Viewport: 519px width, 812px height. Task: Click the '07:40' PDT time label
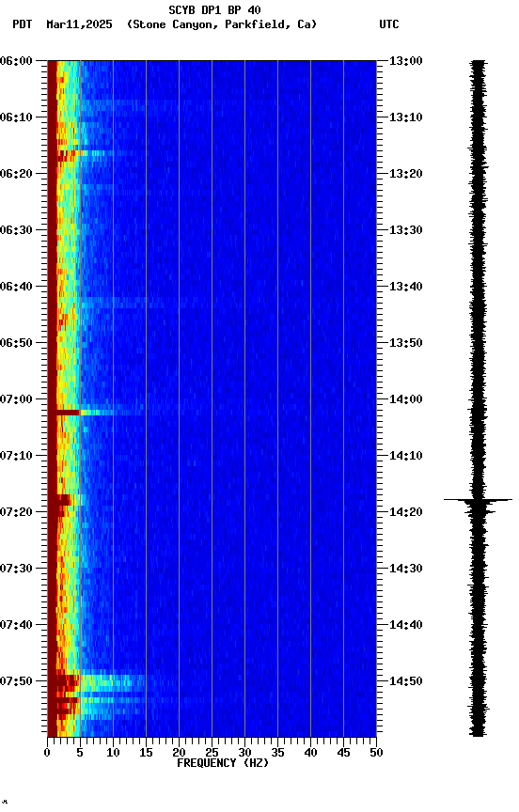(16, 625)
